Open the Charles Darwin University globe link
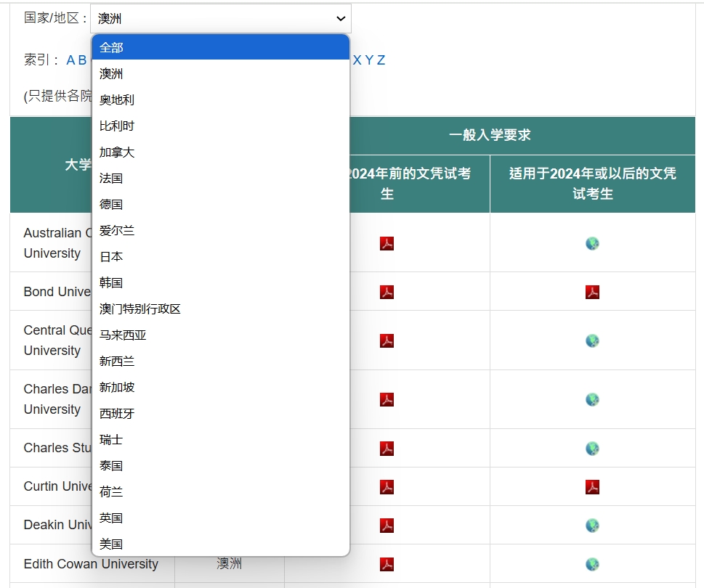 click(x=591, y=399)
